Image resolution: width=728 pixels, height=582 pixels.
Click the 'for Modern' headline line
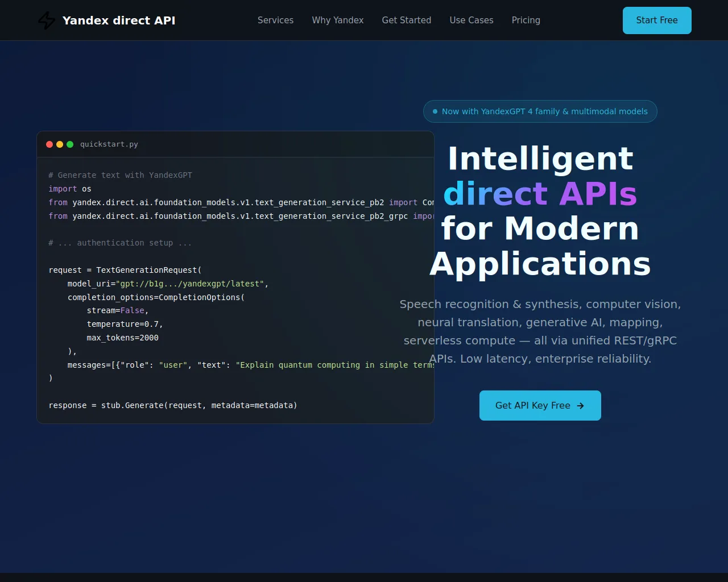540,228
